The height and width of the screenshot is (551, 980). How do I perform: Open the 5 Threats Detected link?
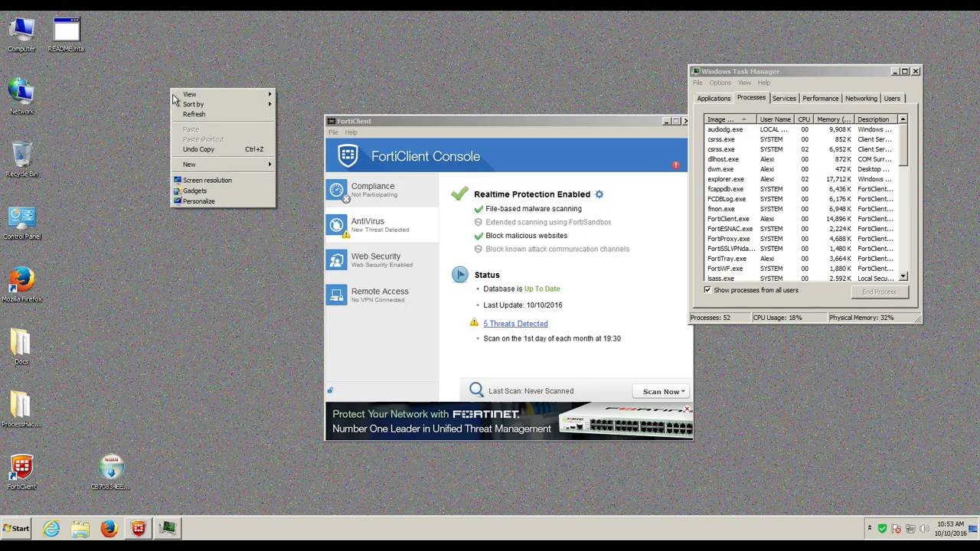pyautogui.click(x=515, y=324)
